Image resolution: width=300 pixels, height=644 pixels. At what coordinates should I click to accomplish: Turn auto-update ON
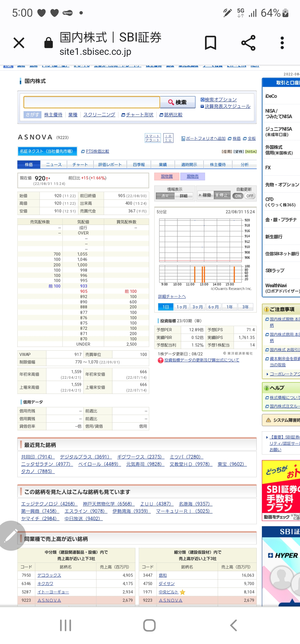coord(238,196)
